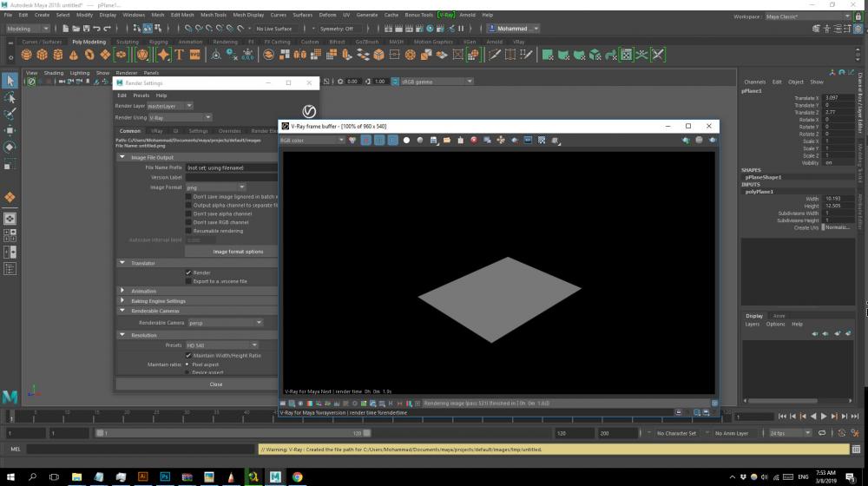The width and height of the screenshot is (868, 486).
Task: Click the red stop render icon
Action: pos(474,140)
